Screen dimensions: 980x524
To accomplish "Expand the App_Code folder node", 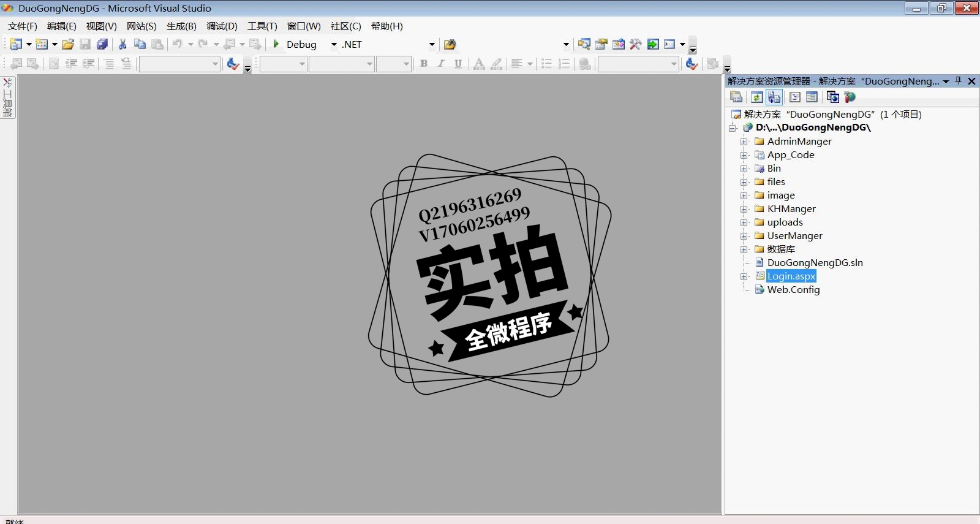I will click(744, 155).
